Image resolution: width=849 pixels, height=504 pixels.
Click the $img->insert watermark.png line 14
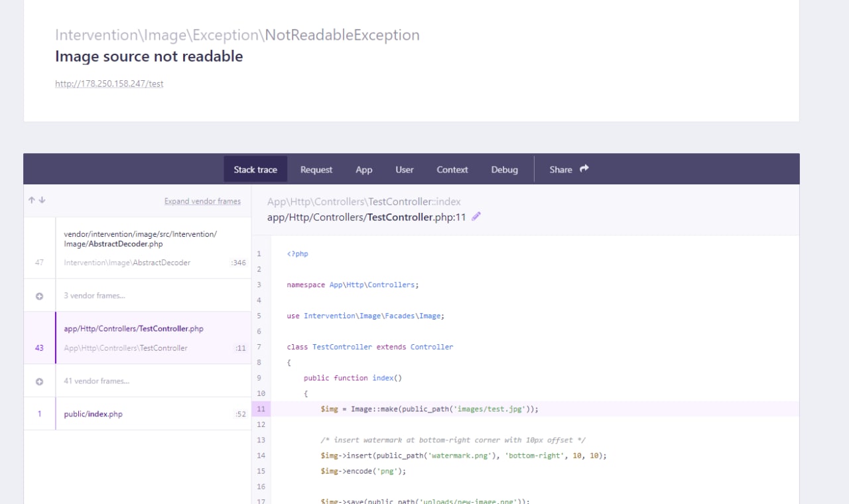[x=464, y=456]
